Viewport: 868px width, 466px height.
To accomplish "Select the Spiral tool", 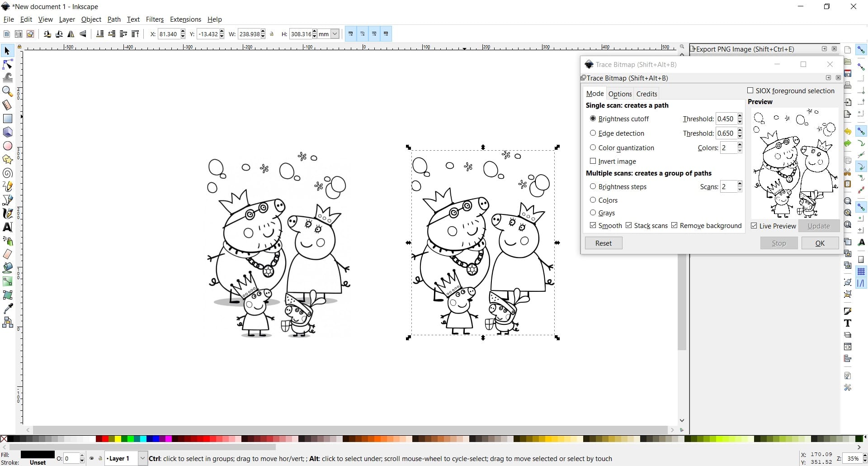I will [8, 173].
